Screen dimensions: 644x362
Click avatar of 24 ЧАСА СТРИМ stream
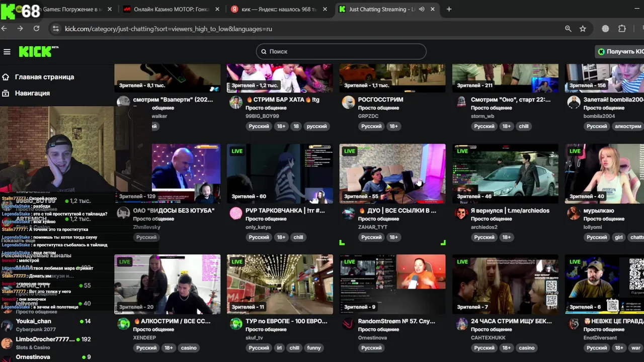(x=461, y=324)
